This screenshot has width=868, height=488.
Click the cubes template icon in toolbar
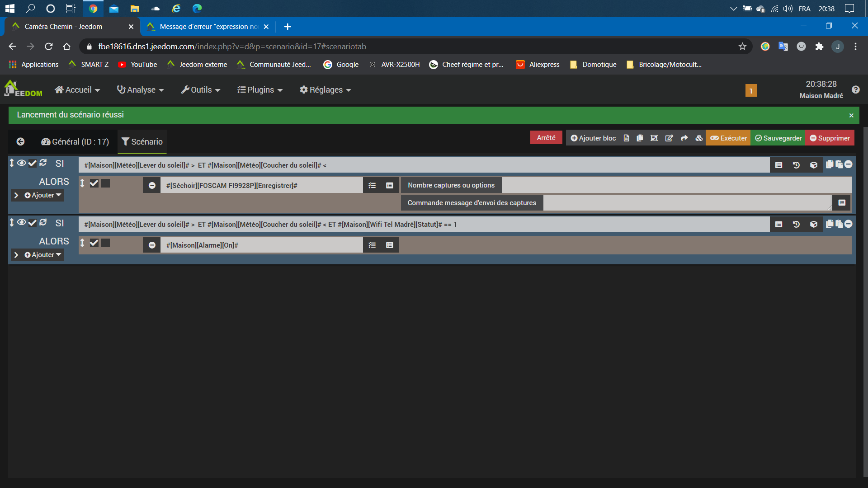click(x=699, y=138)
